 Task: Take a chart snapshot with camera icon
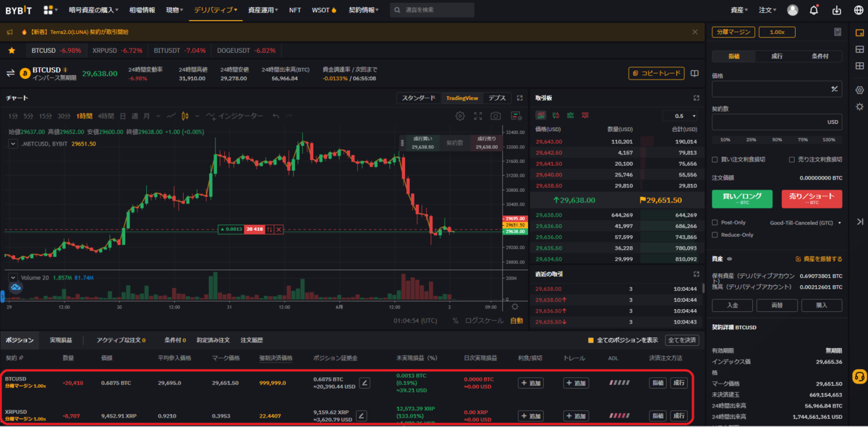[495, 116]
